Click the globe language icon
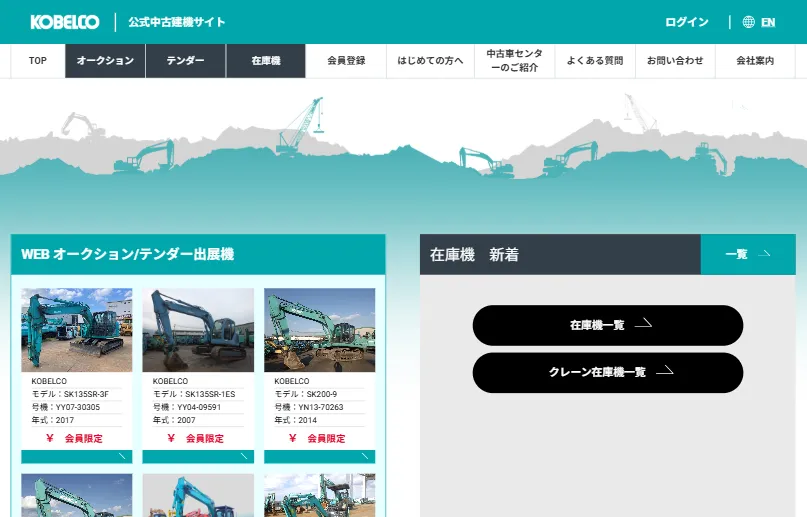Viewport: 807px width, 517px height. click(748, 22)
